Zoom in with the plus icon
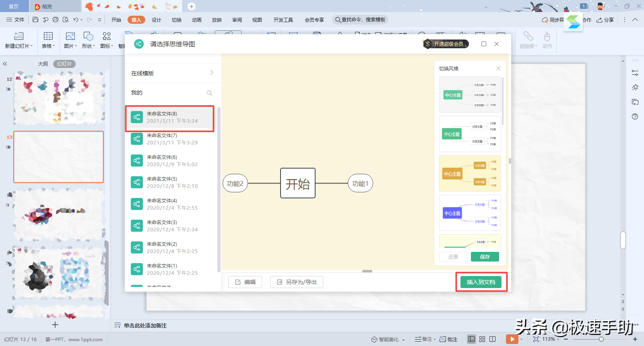 coord(635,339)
